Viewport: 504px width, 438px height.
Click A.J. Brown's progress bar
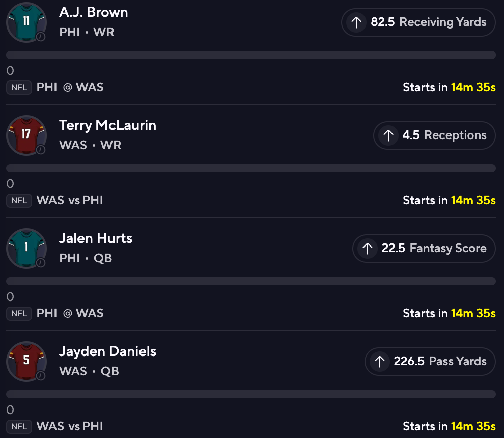[251, 55]
